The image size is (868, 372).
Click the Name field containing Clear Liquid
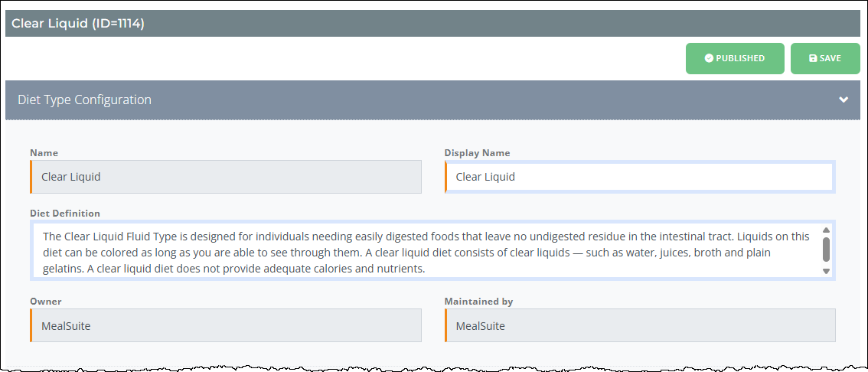pyautogui.click(x=226, y=177)
